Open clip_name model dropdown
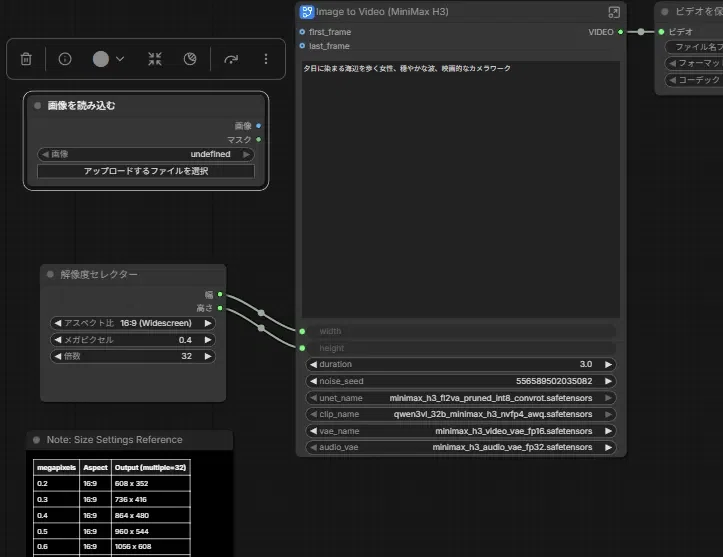723x557 pixels. 461,414
